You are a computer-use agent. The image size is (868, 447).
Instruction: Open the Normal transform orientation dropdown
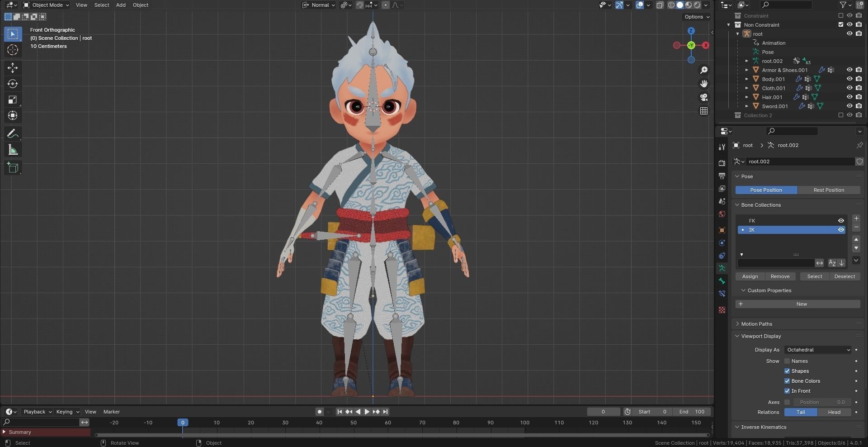click(x=319, y=5)
